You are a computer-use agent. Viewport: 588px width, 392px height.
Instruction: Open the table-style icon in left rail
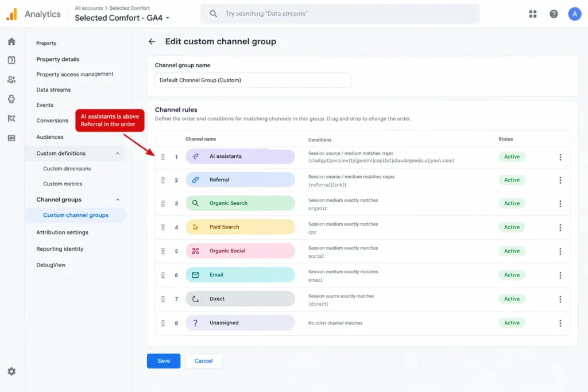[11, 138]
